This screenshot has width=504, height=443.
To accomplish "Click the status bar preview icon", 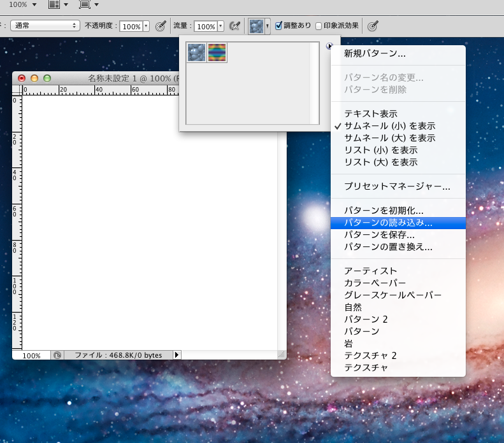I will point(57,355).
